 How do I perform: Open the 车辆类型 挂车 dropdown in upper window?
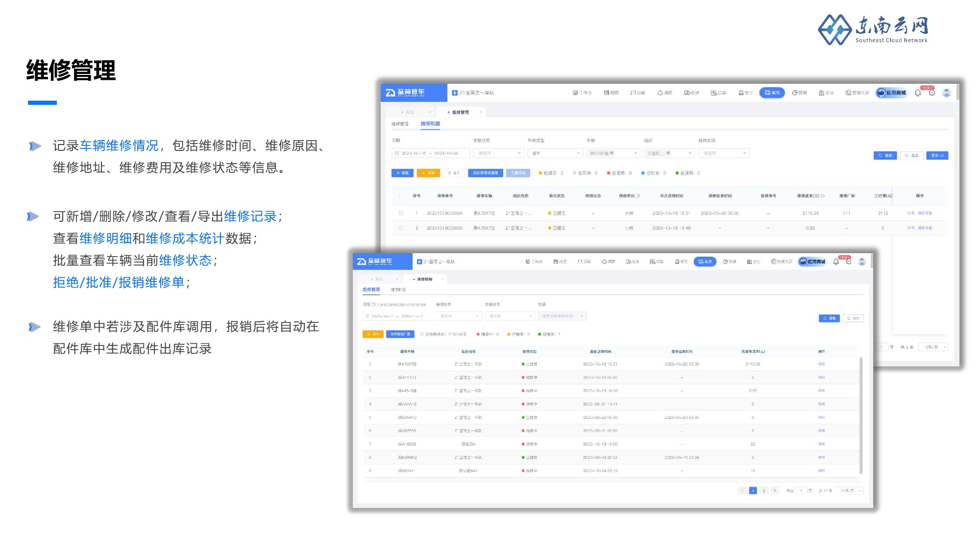coord(555,153)
